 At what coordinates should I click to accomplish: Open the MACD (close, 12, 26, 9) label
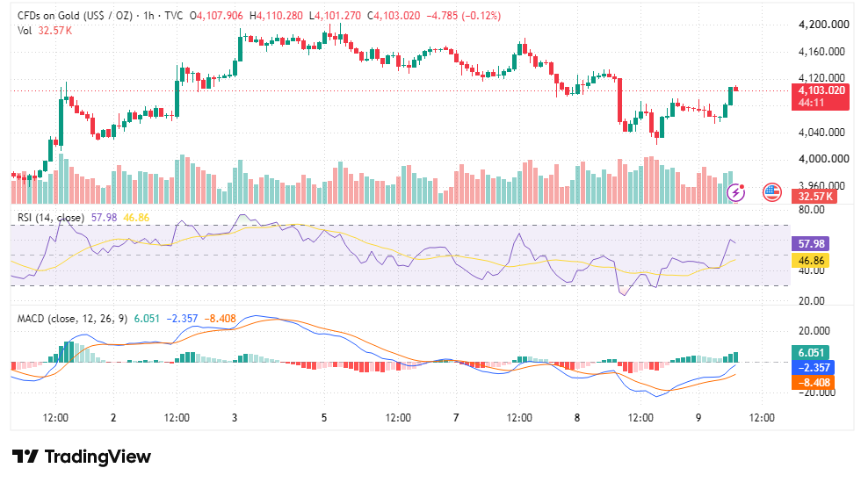tap(72, 319)
